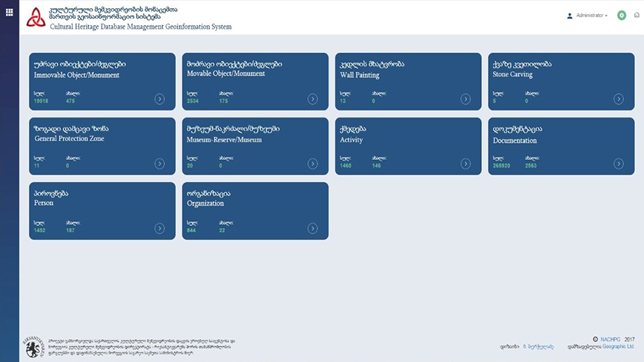644x362 pixels.
Task: Open the apps grid menu icon
Action: pyautogui.click(x=9, y=13)
